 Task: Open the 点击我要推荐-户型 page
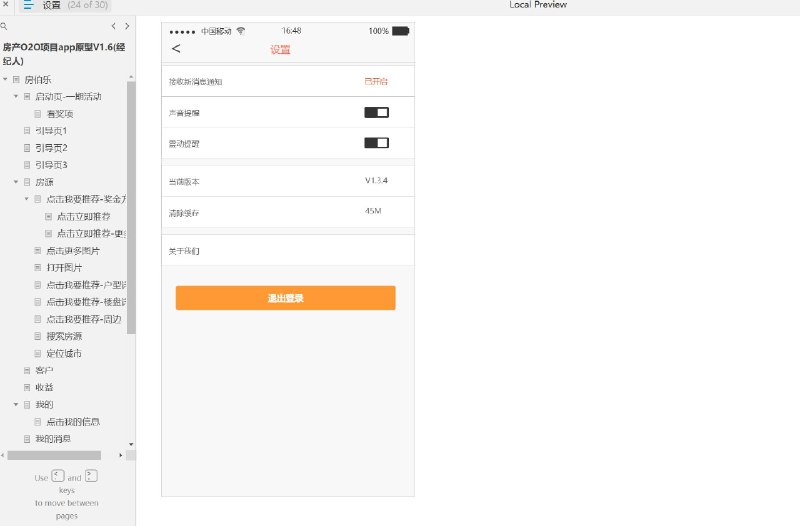tap(86, 285)
